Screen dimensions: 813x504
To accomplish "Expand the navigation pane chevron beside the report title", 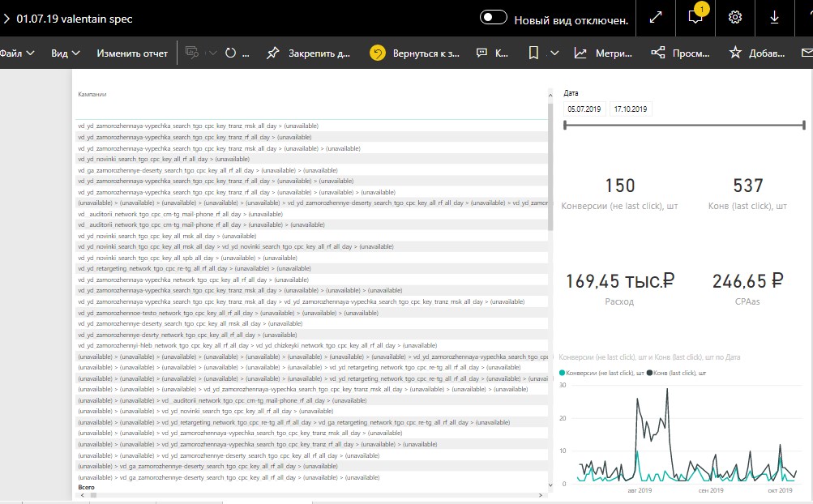I will pos(6,19).
